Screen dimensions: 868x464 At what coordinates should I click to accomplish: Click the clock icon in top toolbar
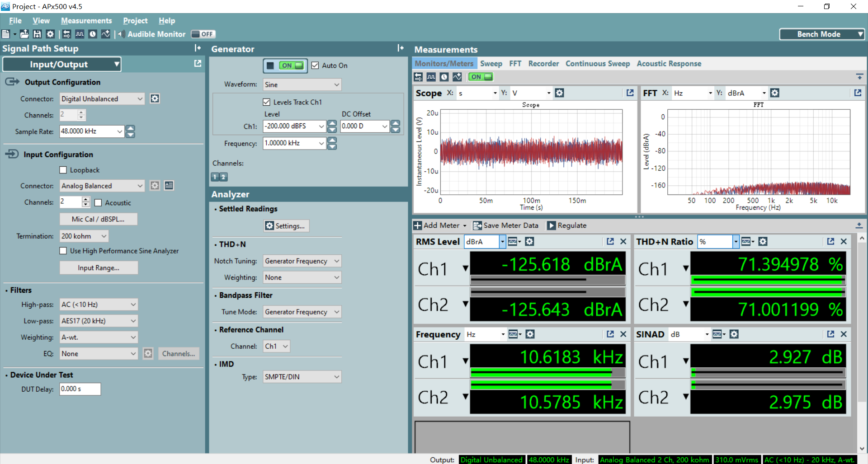click(x=93, y=34)
